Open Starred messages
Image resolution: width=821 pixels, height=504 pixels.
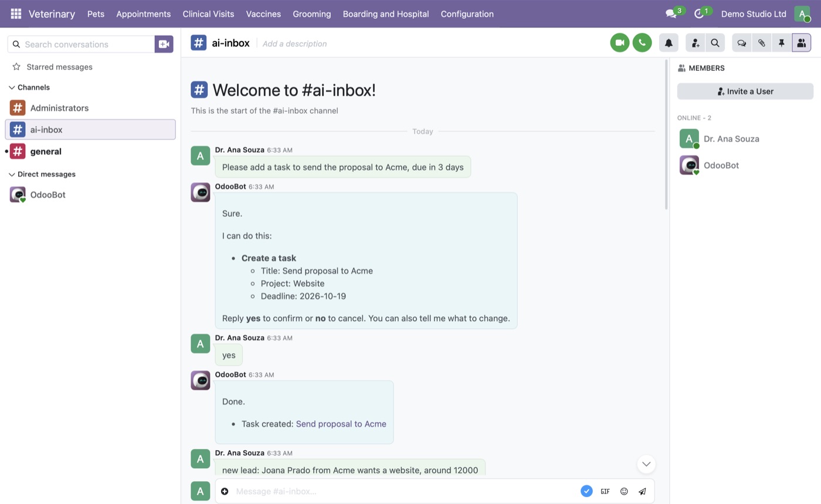[x=59, y=67]
